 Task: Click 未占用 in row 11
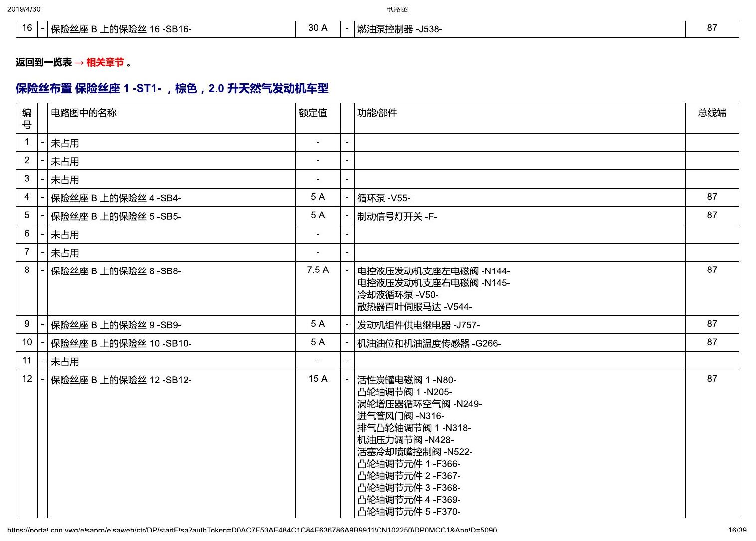point(65,362)
